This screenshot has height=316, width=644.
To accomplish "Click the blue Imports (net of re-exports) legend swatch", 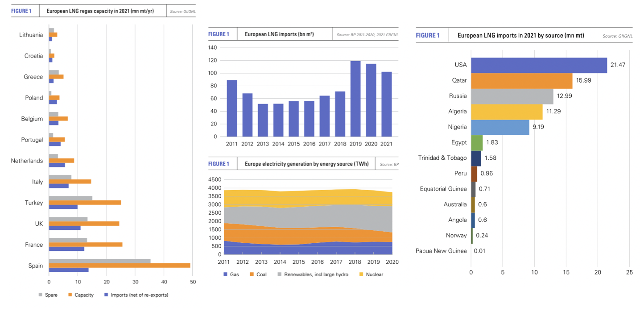I will 106,295.
